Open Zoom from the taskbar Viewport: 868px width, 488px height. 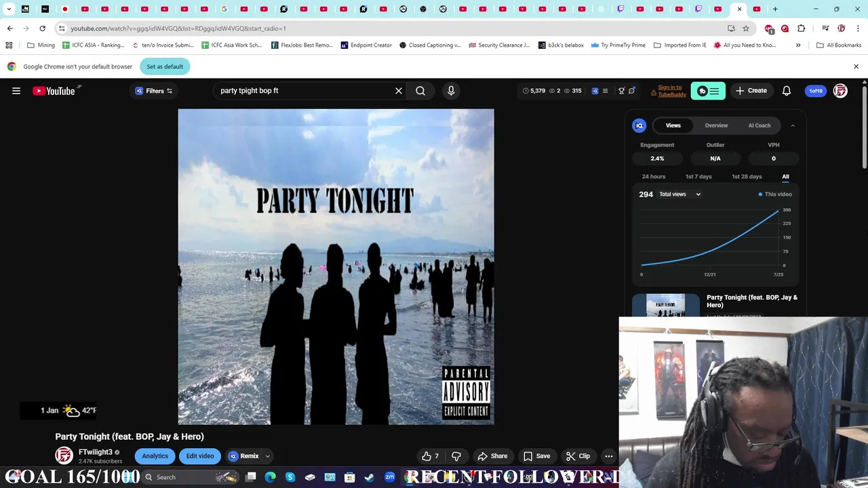[389, 477]
